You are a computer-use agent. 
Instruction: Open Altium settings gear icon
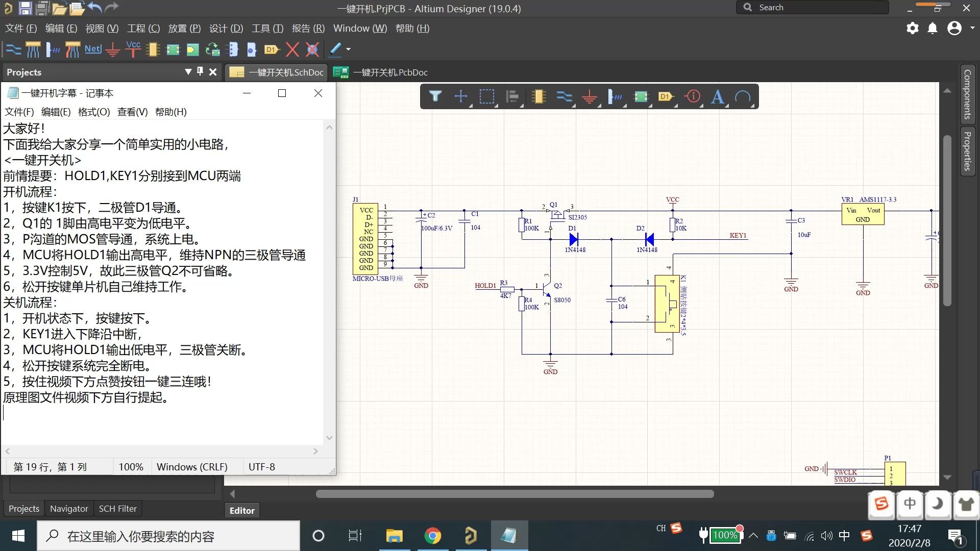coord(912,28)
